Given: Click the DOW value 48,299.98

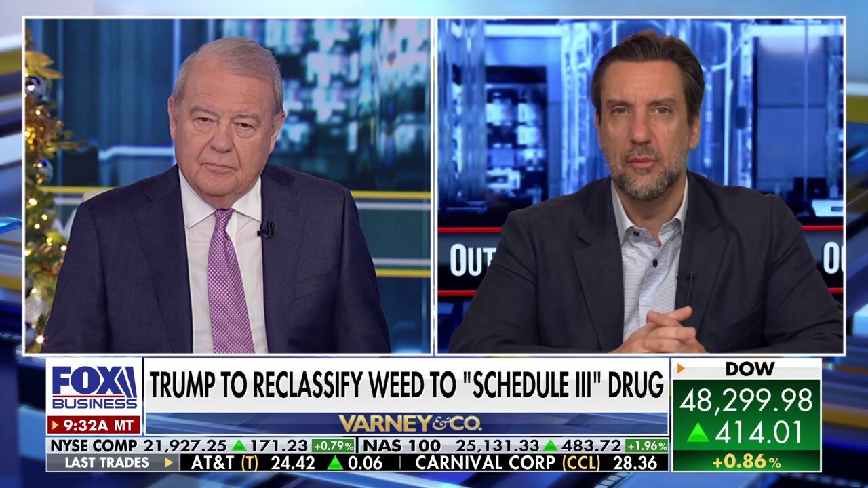Looking at the screenshot, I should click(x=746, y=401).
